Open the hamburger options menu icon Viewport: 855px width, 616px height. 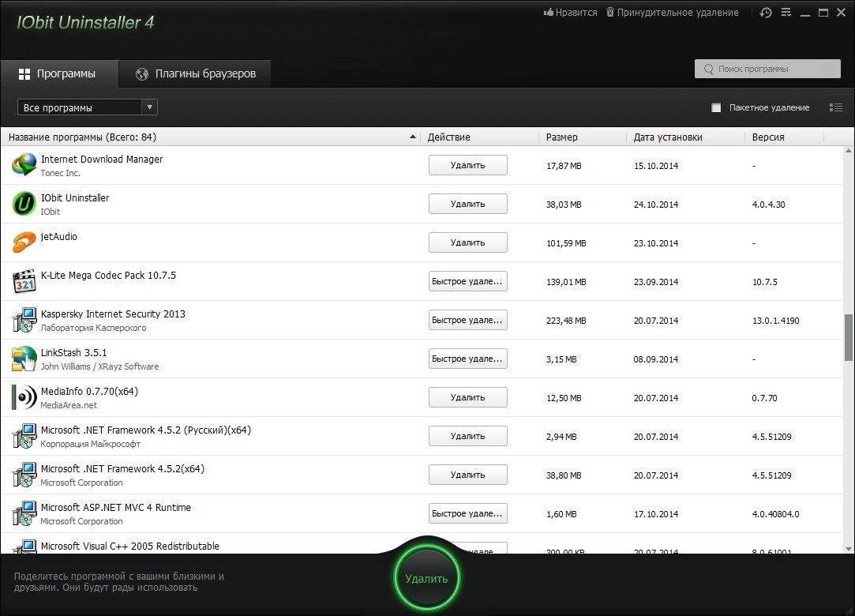pyautogui.click(x=786, y=12)
